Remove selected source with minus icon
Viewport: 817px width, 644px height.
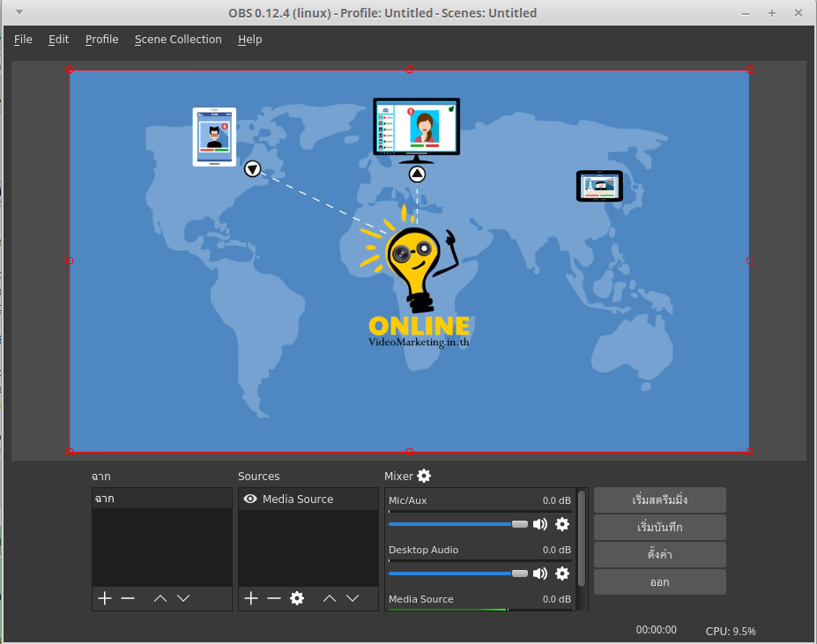point(274,598)
